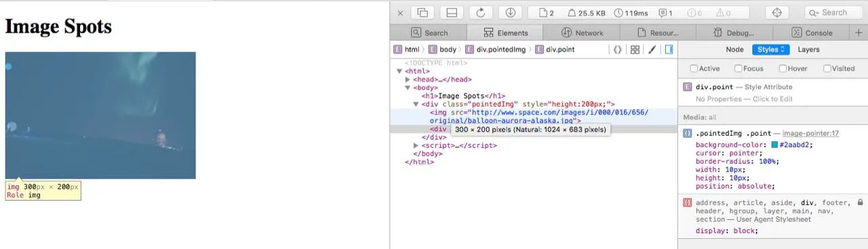868x249 pixels.
Task: Expand the head node in DOM tree
Action: tap(408, 79)
